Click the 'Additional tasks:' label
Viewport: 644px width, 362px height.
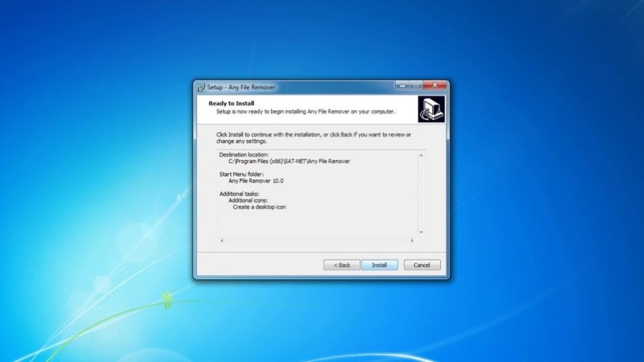point(239,194)
